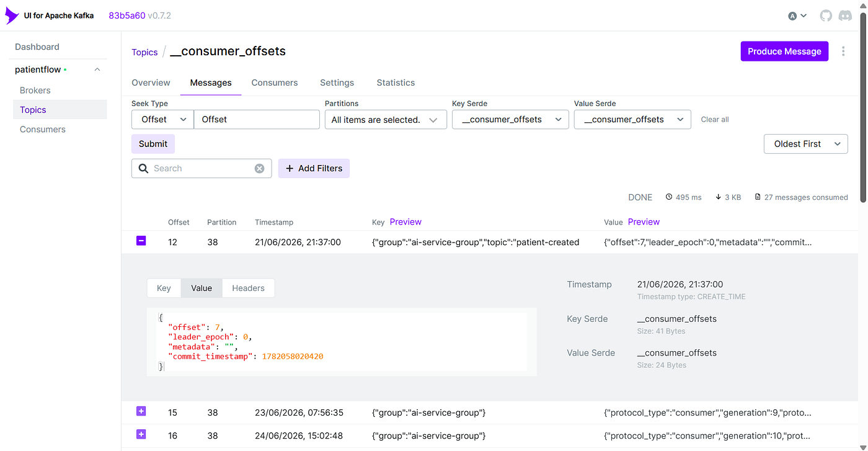Click the Clear all link
The width and height of the screenshot is (868, 451).
[715, 119]
